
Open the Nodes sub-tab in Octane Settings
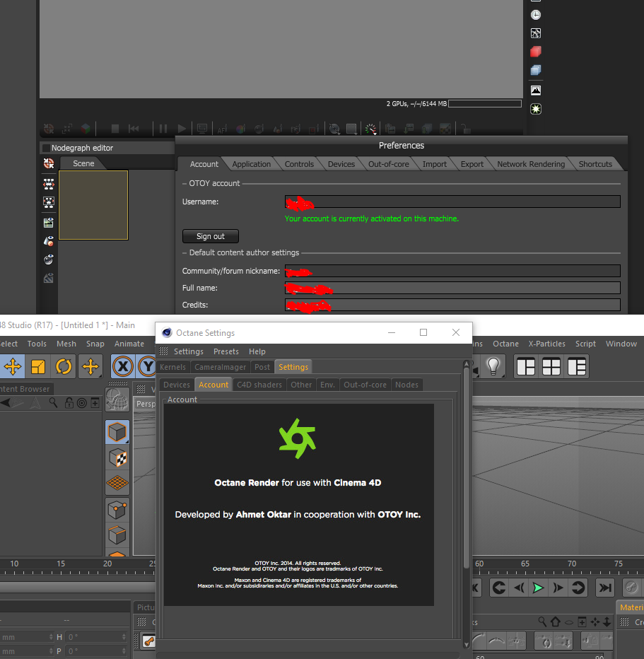[406, 385]
